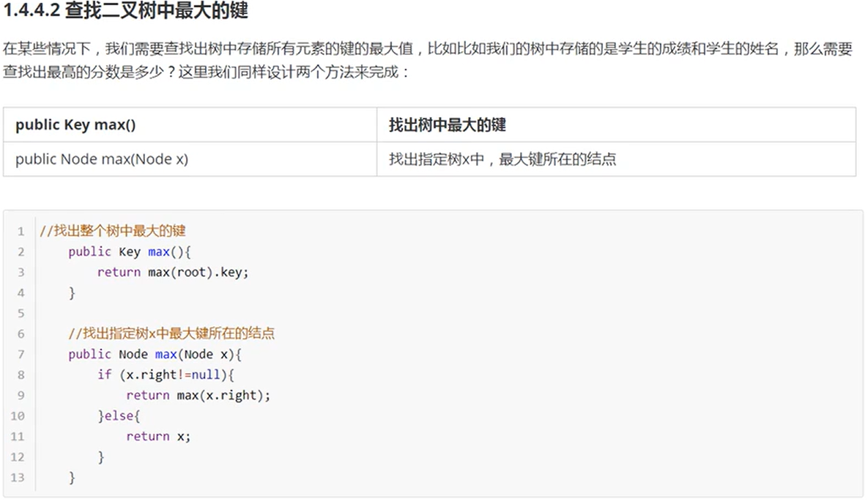Click line number 13 in code gutter

tap(17, 477)
